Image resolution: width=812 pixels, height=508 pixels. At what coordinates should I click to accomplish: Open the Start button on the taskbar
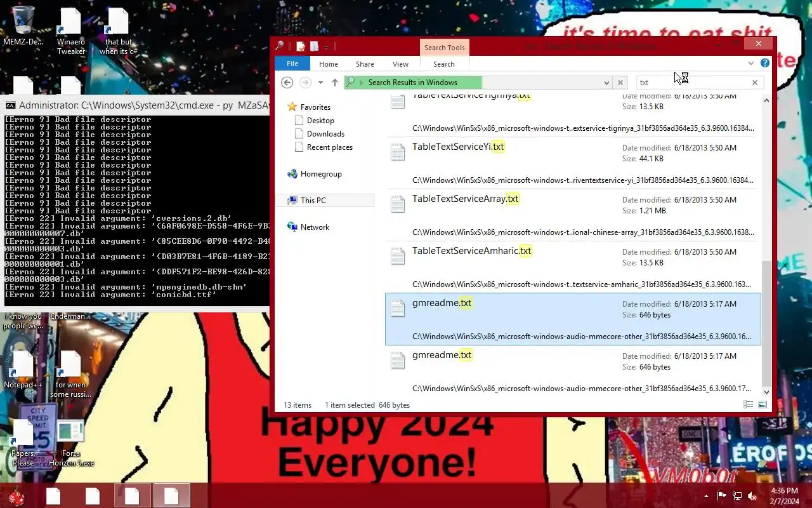[x=16, y=497]
